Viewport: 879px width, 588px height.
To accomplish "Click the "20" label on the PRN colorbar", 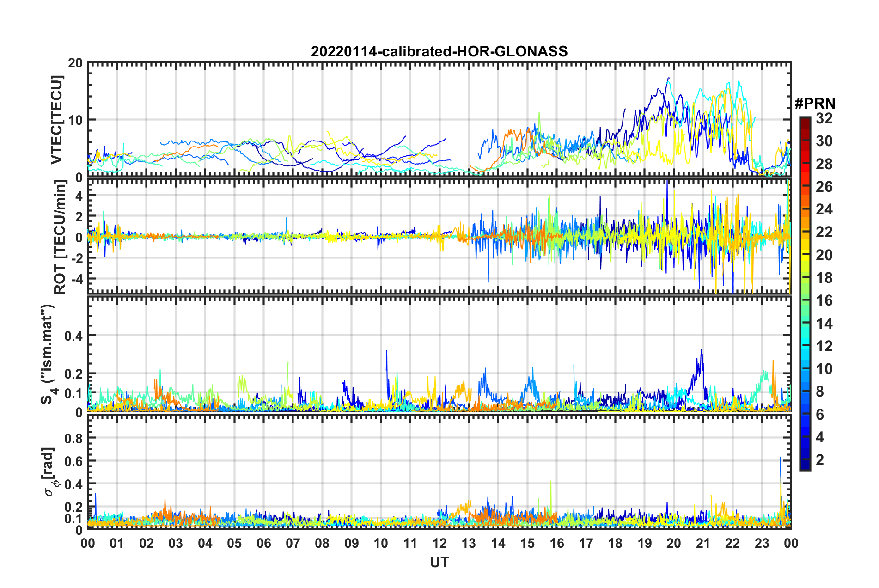I will 824,255.
